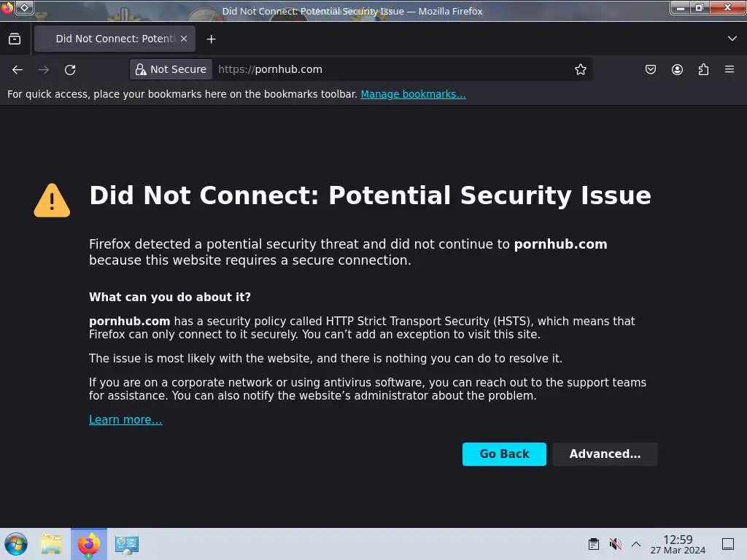Open Save to Pocket icon
The image size is (747, 560).
tap(650, 69)
